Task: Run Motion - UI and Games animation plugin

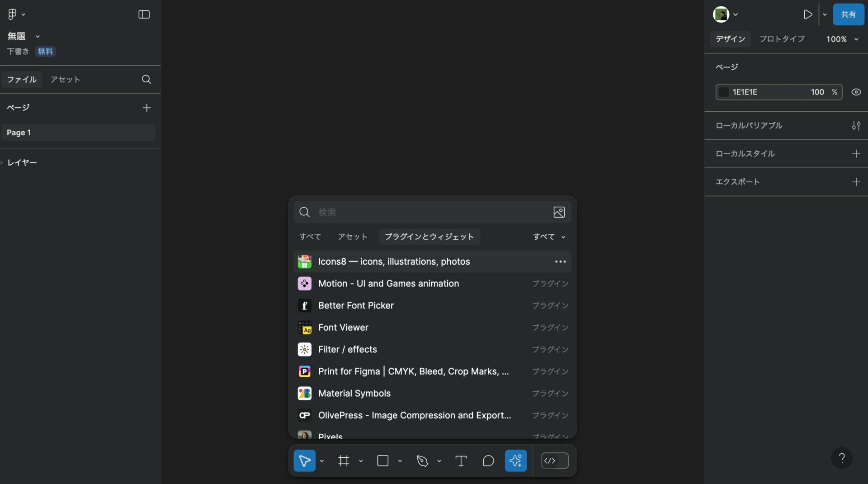Action: click(433, 284)
